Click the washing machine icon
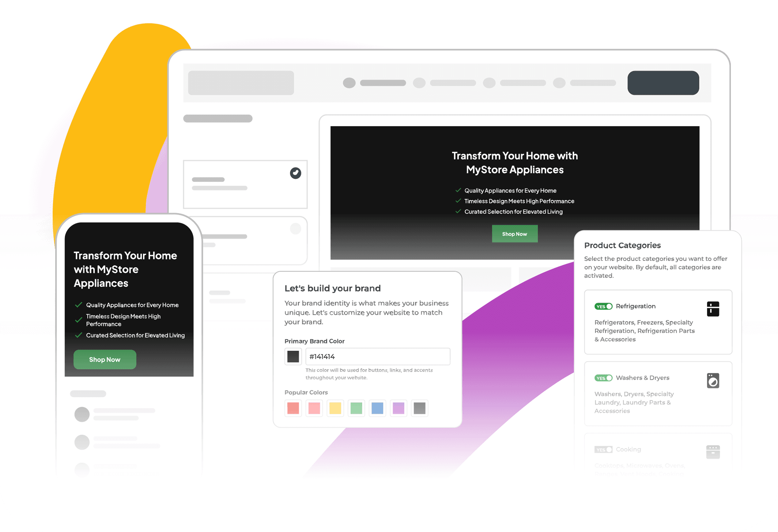This screenshot has width=778, height=532. pyautogui.click(x=713, y=381)
